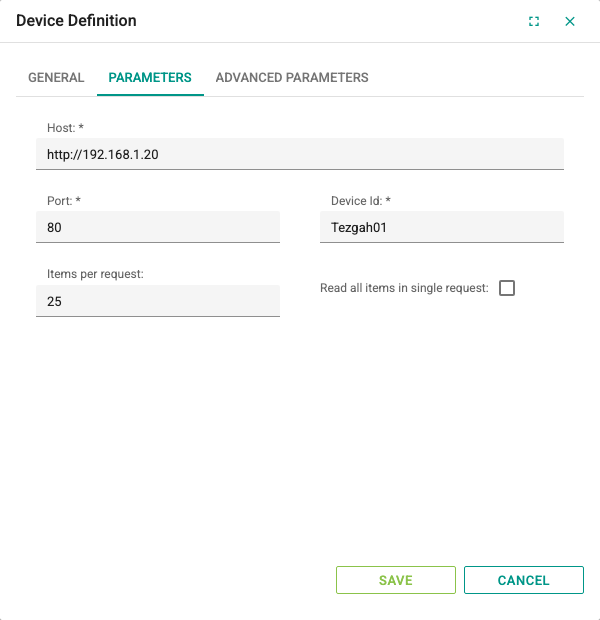Image resolution: width=600 pixels, height=620 pixels.
Task: Cancel the device definition changes
Action: 524,580
